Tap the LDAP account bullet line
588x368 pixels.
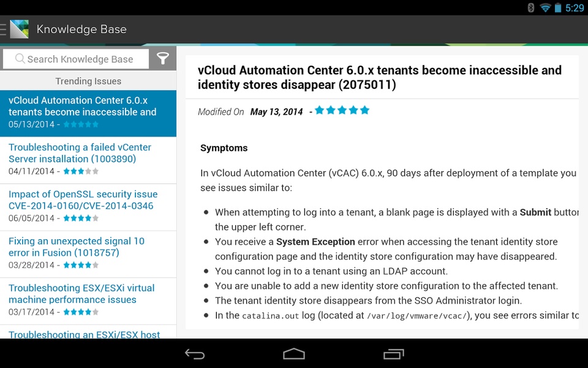[331, 271]
